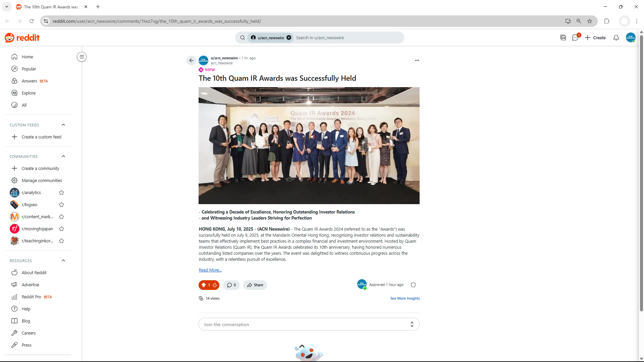Open See More Insights
Screen dimensions: 644x362
point(405,298)
